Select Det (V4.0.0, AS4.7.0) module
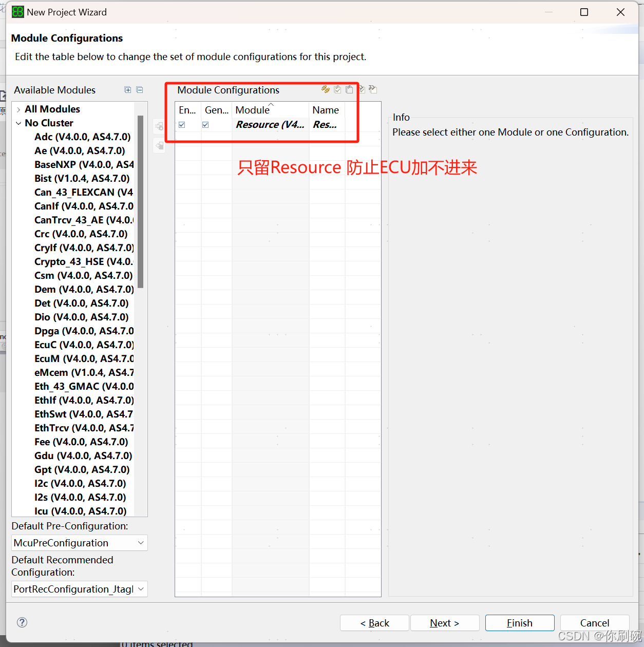644x647 pixels. [x=81, y=303]
